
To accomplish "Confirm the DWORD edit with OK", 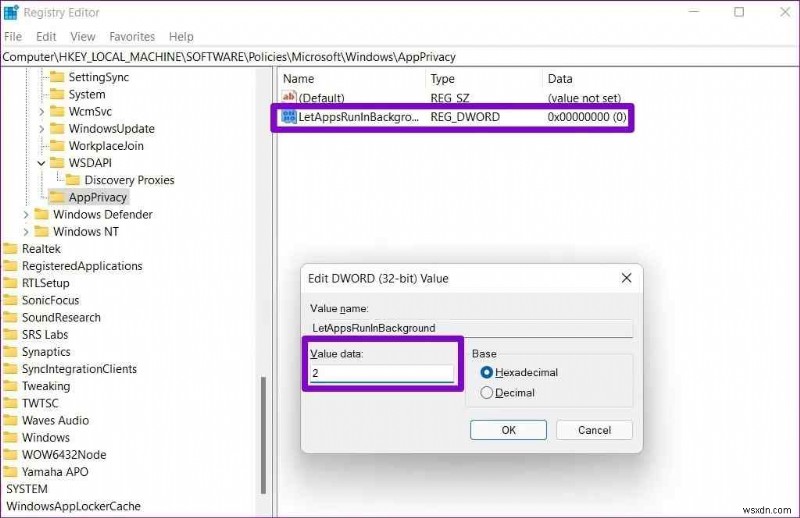I will tap(508, 430).
